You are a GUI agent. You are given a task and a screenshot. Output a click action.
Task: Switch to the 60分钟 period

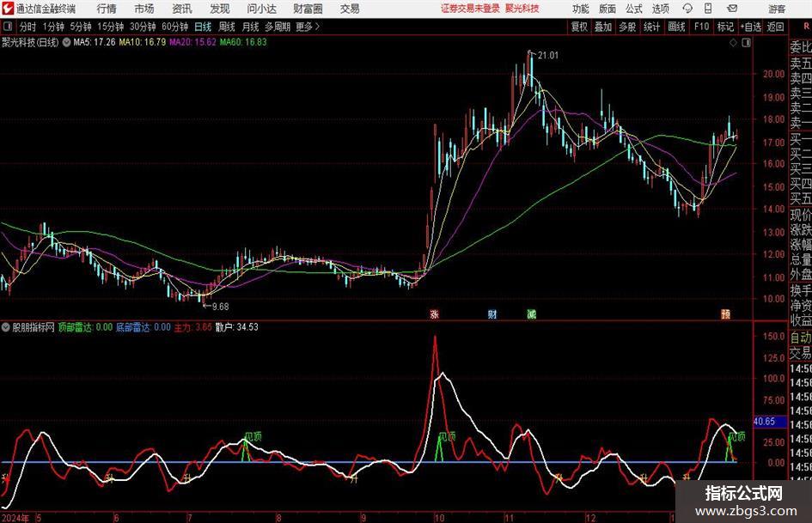point(174,27)
